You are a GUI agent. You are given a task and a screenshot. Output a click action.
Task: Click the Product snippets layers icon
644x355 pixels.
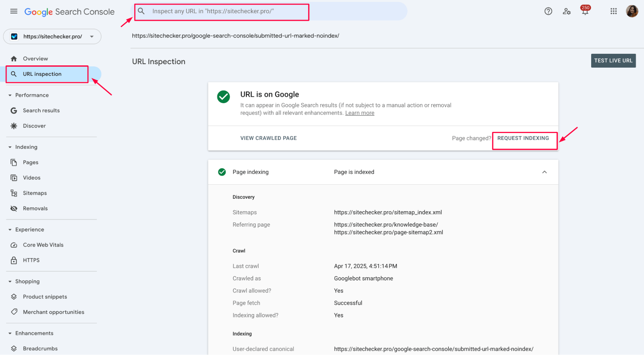pos(14,297)
